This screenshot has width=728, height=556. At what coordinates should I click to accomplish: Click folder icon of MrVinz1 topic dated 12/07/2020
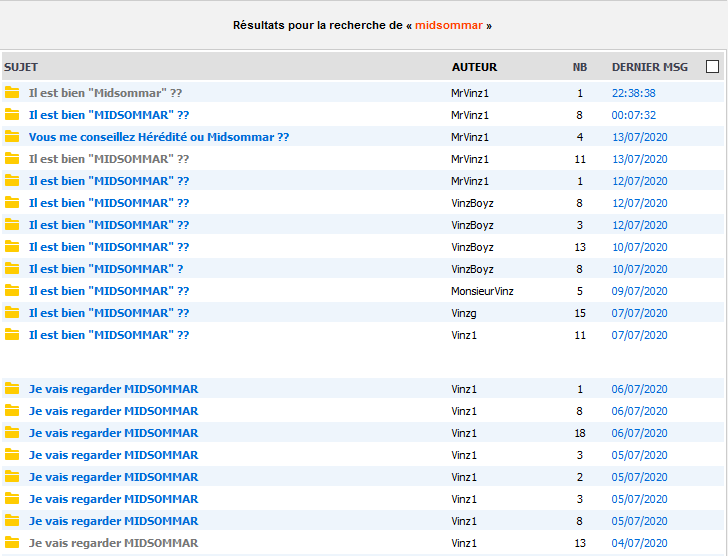tap(12, 181)
